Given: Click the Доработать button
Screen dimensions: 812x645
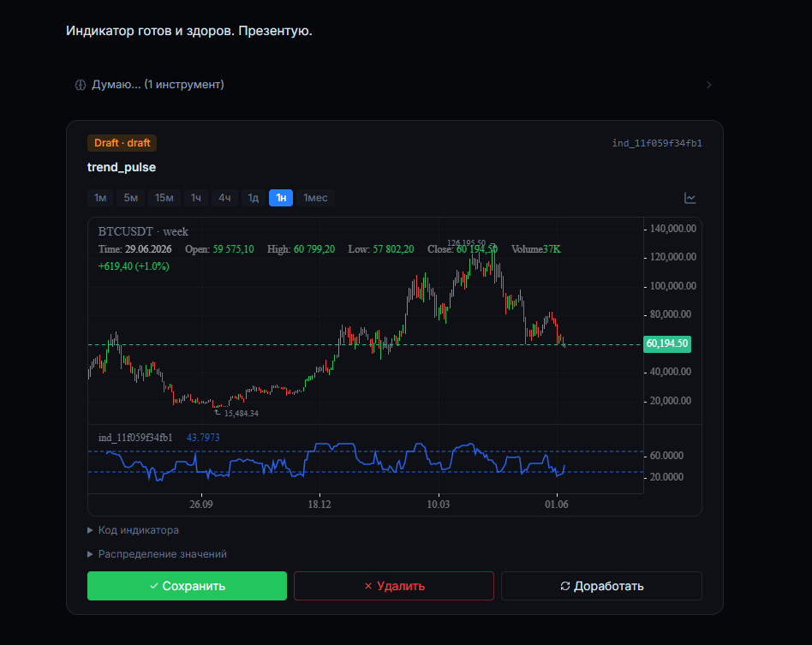Looking at the screenshot, I should pyautogui.click(x=602, y=586).
